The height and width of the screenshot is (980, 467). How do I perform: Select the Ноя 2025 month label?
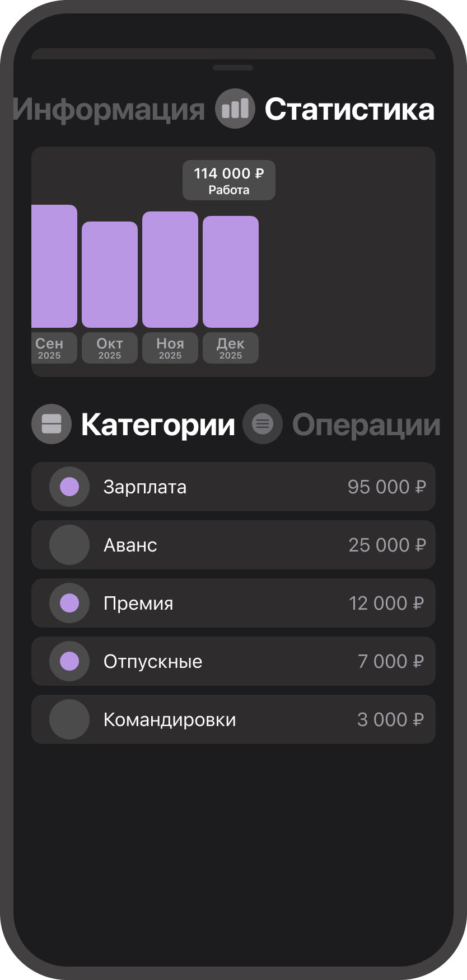click(x=170, y=347)
